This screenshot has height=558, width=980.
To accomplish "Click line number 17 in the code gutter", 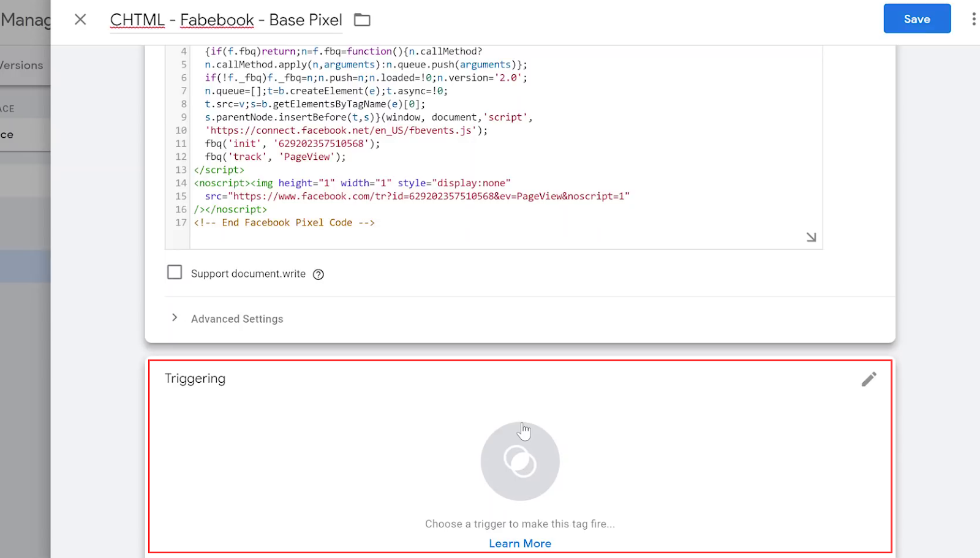I will tap(181, 223).
